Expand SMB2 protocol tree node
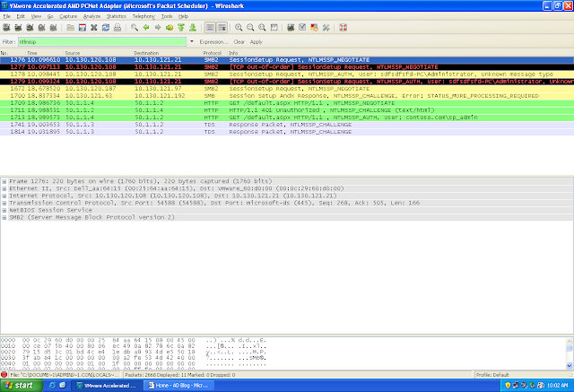The image size is (574, 392). 4,217
